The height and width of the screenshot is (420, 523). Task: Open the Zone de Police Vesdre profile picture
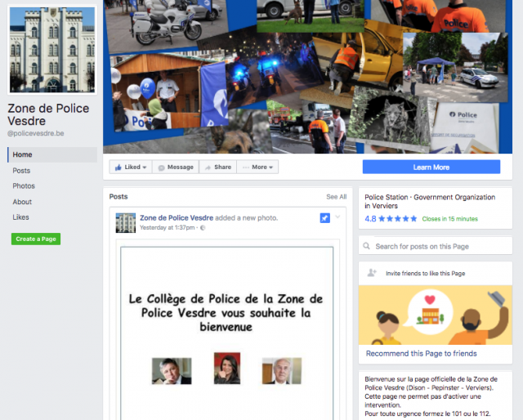pos(51,50)
